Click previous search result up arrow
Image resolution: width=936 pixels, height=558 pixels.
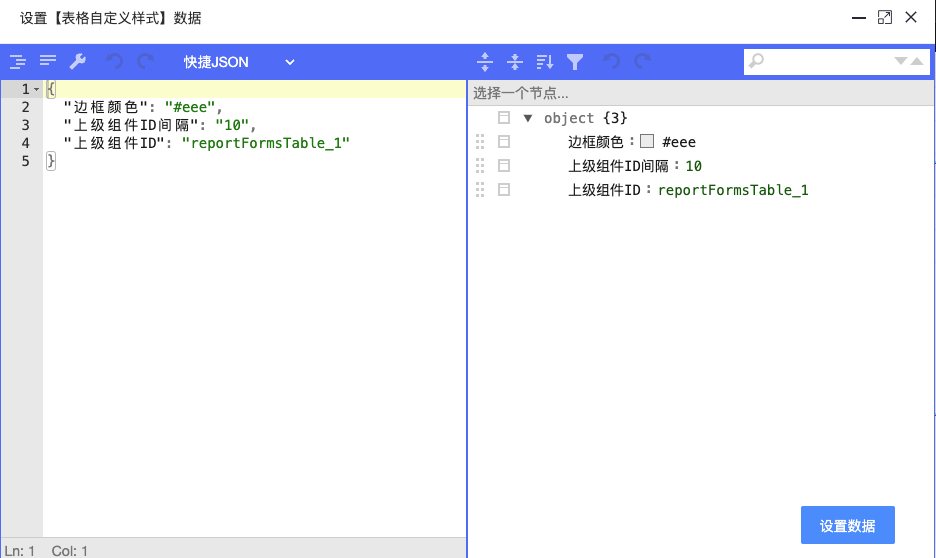(x=917, y=61)
